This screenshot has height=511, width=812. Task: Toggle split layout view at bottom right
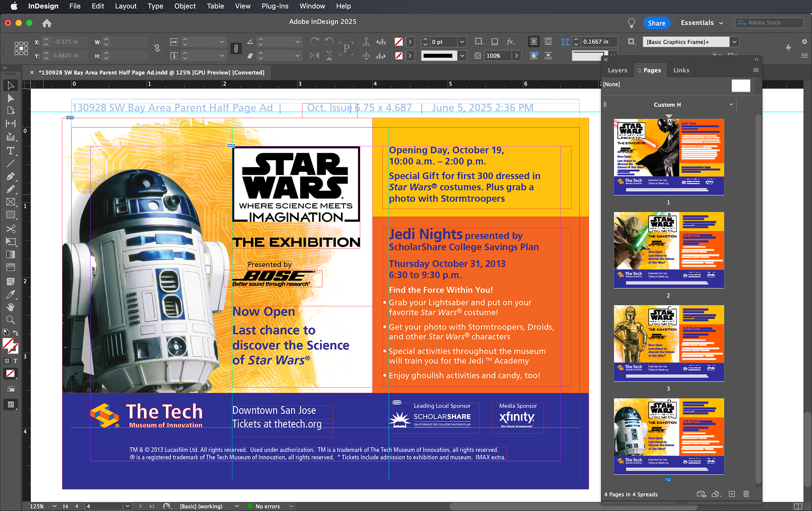[x=798, y=506]
